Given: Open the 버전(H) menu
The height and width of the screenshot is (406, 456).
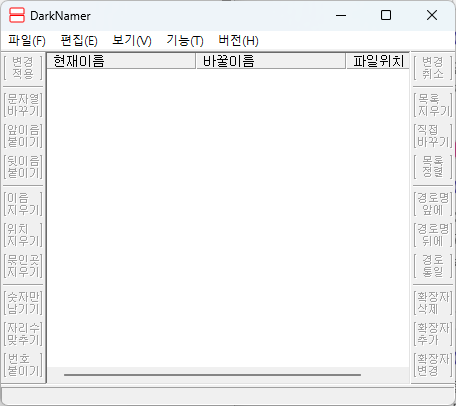Looking at the screenshot, I should (x=238, y=41).
